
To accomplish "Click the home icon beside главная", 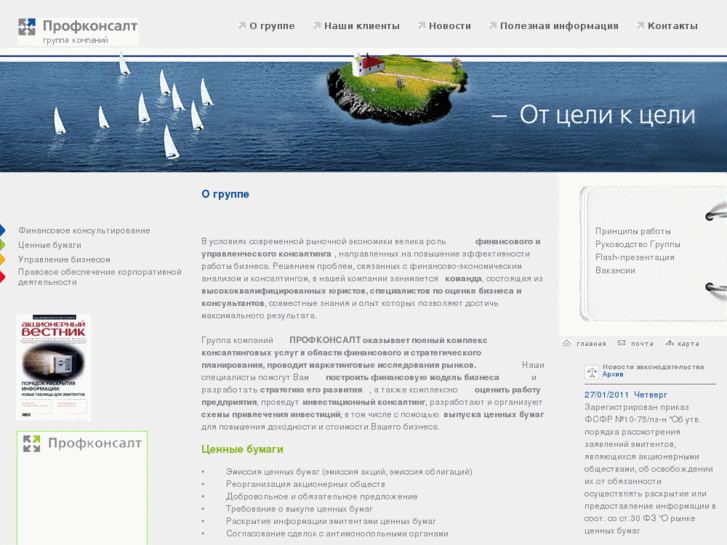I will click(x=567, y=343).
